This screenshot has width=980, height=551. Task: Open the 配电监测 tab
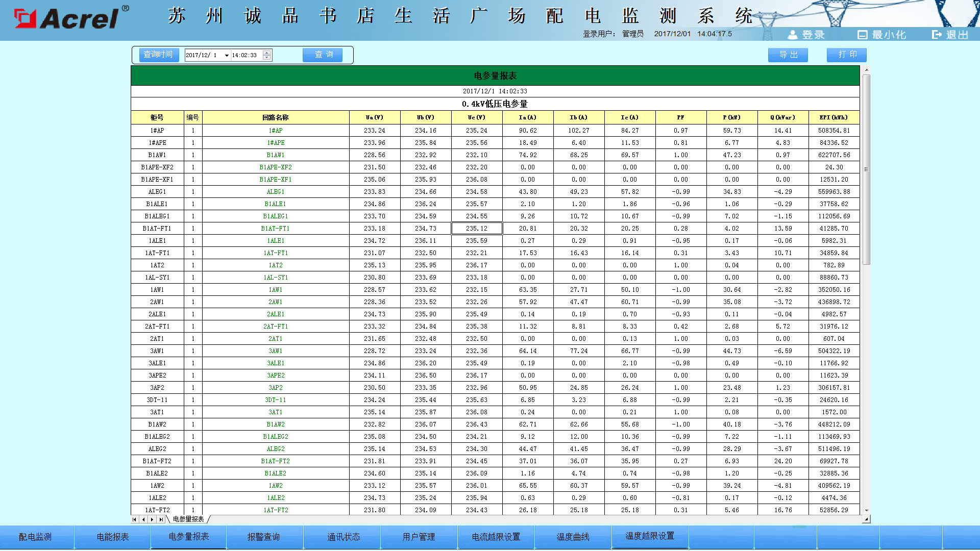[x=36, y=537]
